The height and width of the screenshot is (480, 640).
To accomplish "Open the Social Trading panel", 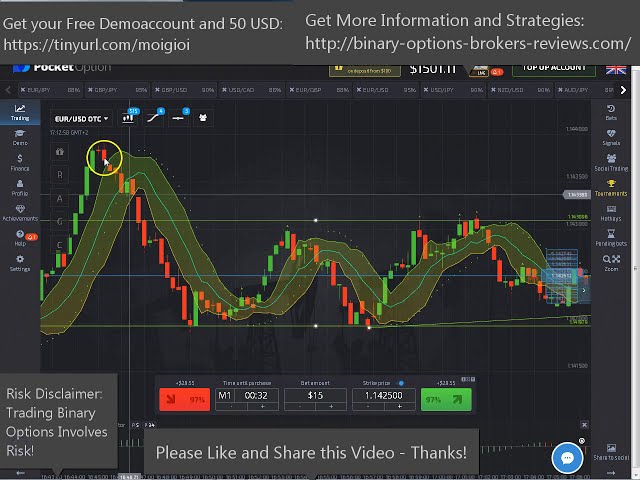I will click(611, 162).
